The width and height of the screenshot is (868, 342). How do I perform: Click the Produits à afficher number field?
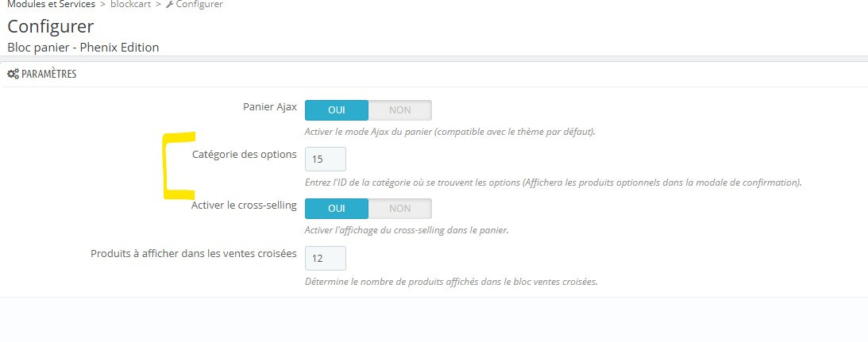pyautogui.click(x=325, y=258)
